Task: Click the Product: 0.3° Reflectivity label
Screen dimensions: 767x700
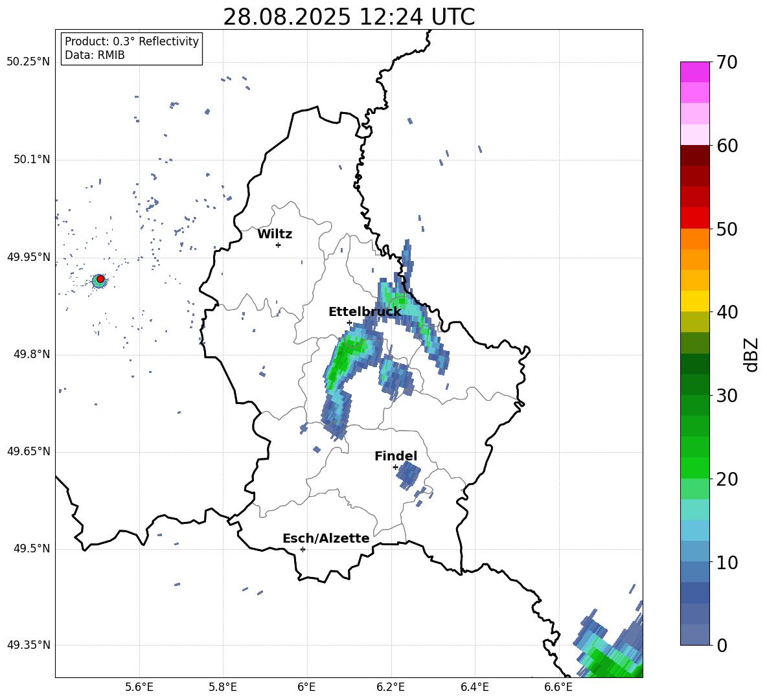Action: [x=132, y=41]
